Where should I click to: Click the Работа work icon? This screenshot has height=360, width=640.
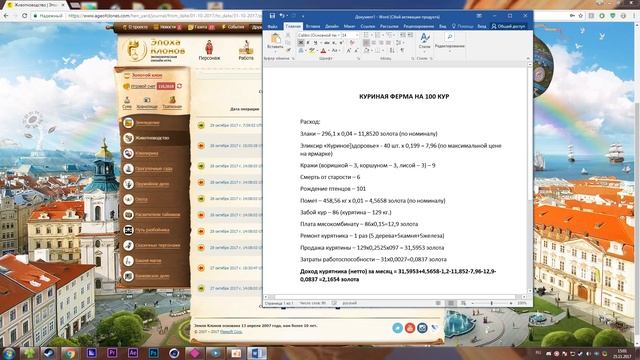click(246, 50)
